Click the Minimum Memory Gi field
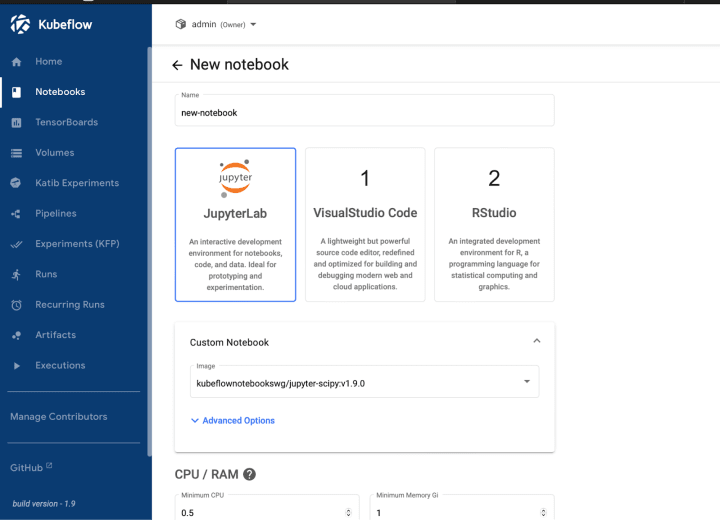The width and height of the screenshot is (720, 520). coord(462,508)
